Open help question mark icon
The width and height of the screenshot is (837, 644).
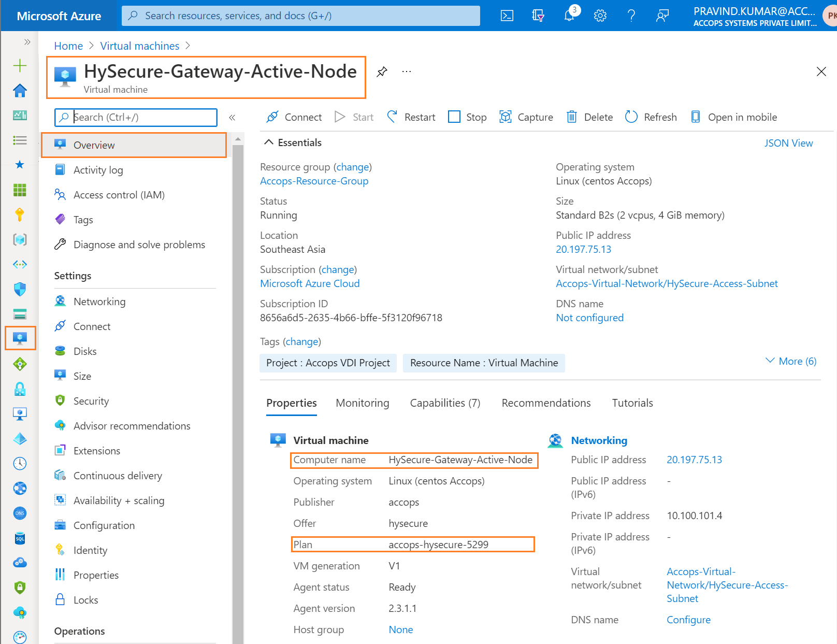pos(631,16)
